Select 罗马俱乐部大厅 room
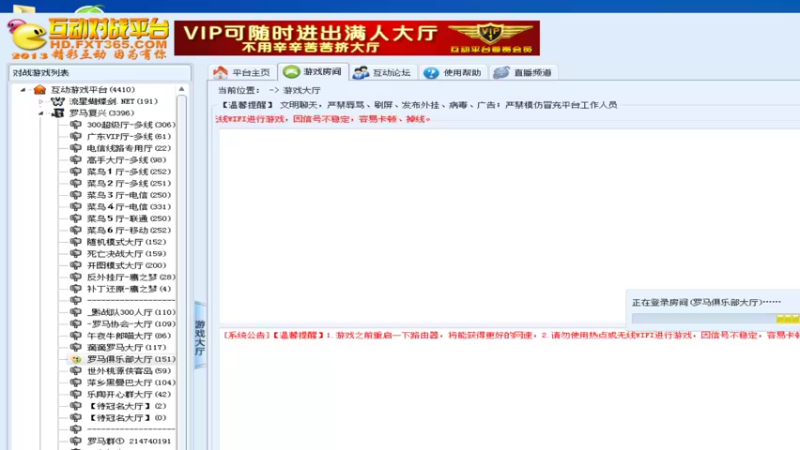800x450 pixels. (131, 359)
